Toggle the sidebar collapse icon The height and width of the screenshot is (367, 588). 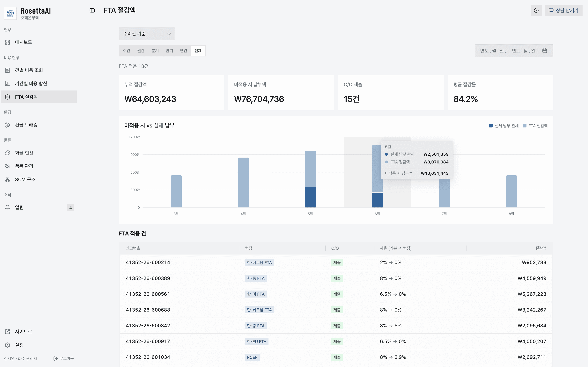coord(92,11)
